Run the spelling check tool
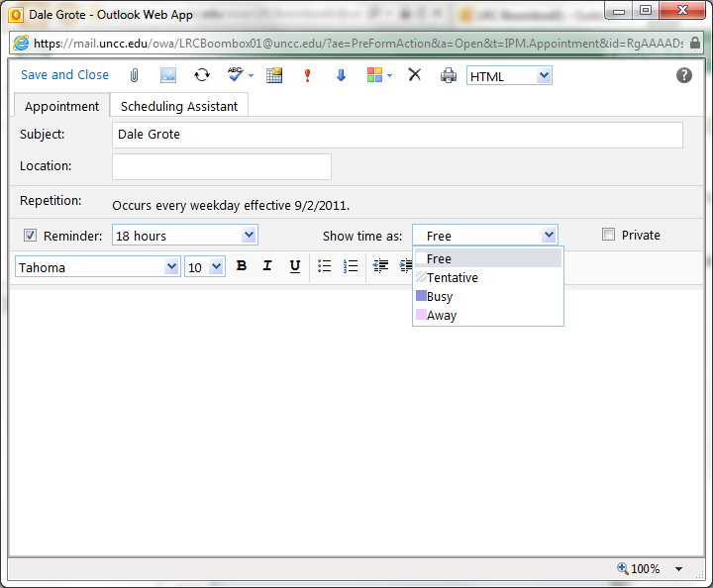This screenshot has width=713, height=588. click(236, 75)
